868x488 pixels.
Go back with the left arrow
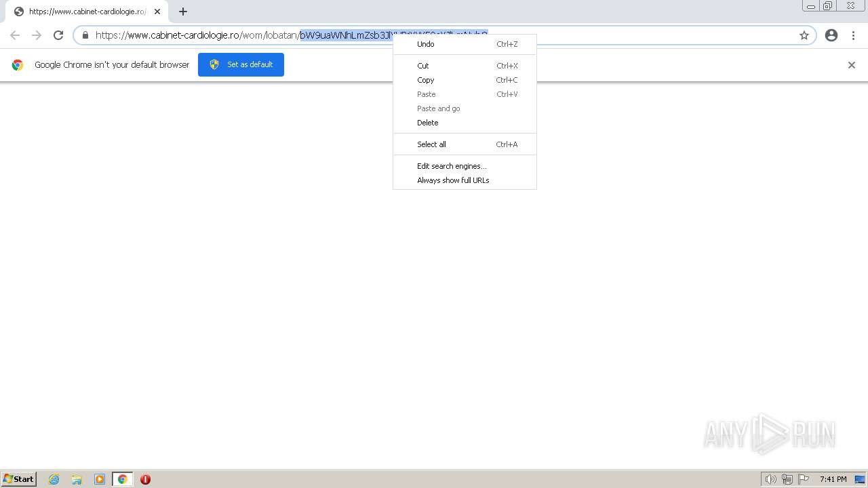point(15,35)
